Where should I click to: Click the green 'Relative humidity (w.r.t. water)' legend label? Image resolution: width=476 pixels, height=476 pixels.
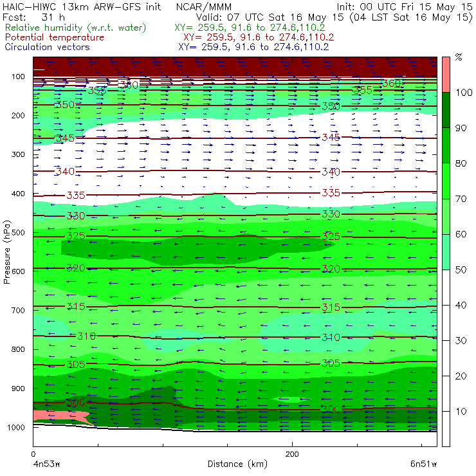[76, 28]
